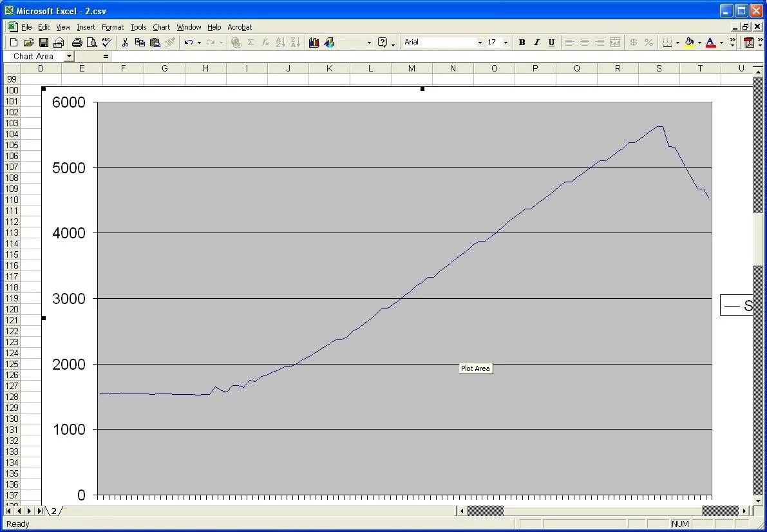Toggle Underline formatting

pos(551,43)
